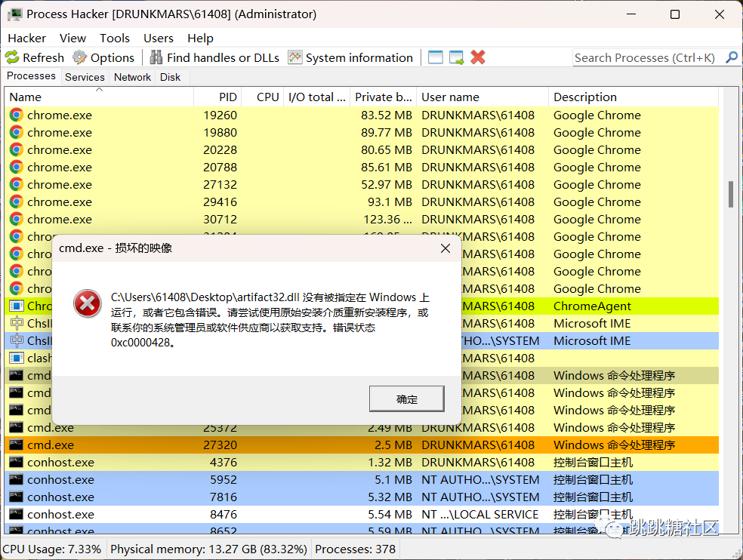Viewport: 743px width, 560px height.
Task: Close the cmd.exe error dialog
Action: (x=445, y=248)
